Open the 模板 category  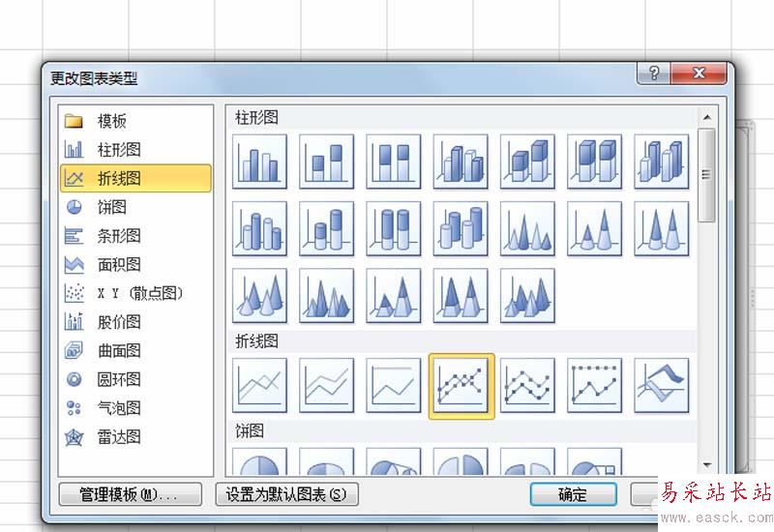pos(135,121)
